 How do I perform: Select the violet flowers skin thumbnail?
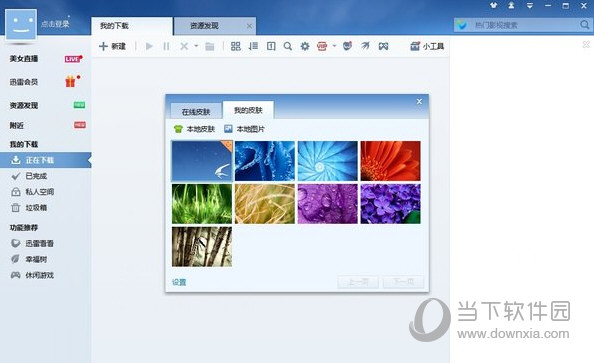click(x=391, y=204)
